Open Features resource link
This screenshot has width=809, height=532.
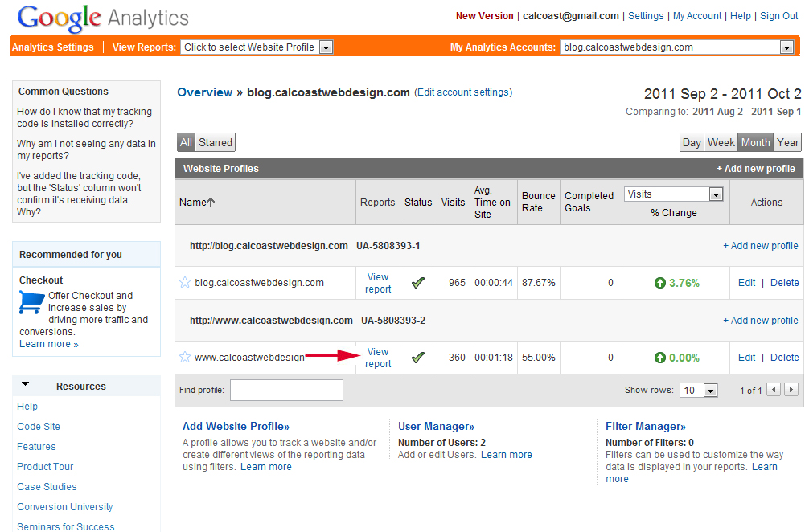click(36, 447)
